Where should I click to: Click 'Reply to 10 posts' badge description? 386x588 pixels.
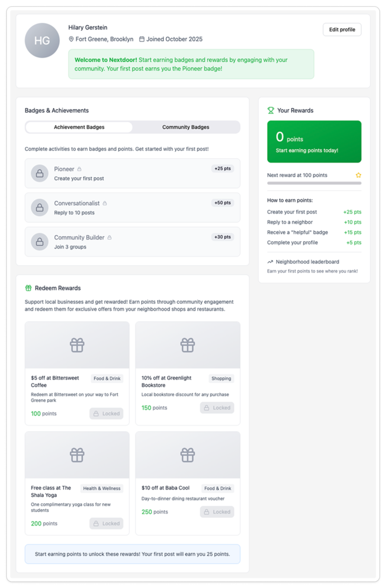[74, 213]
